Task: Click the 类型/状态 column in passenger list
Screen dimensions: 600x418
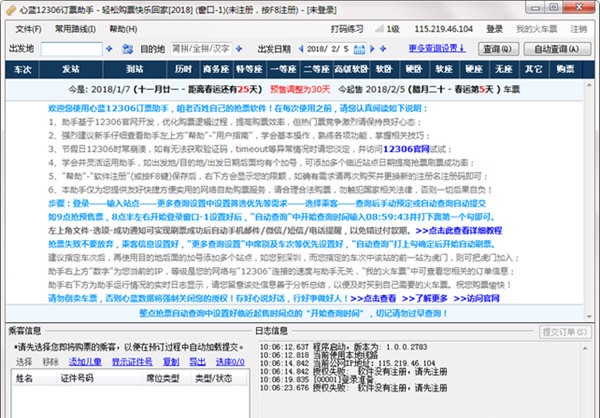Action: [x=220, y=378]
